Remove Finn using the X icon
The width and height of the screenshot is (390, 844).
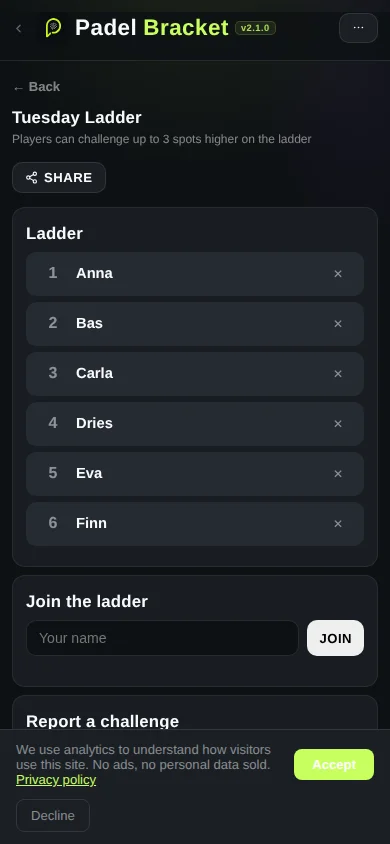click(x=338, y=524)
